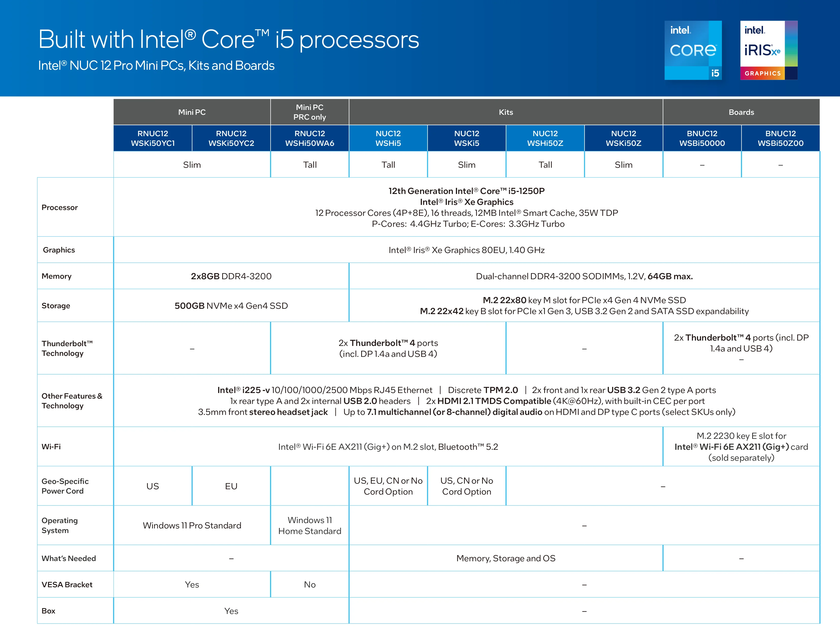Select the NUC12 WSHi5 column header

[x=388, y=138]
